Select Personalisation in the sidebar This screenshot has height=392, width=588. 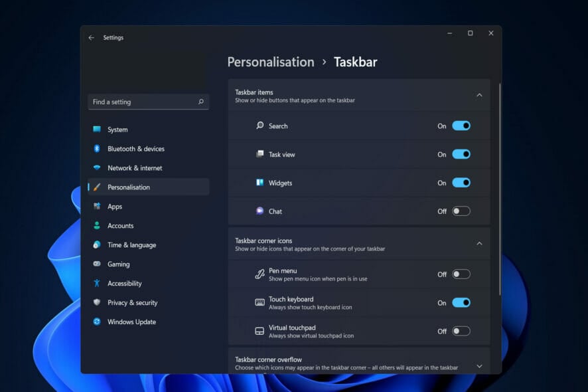[x=130, y=187]
